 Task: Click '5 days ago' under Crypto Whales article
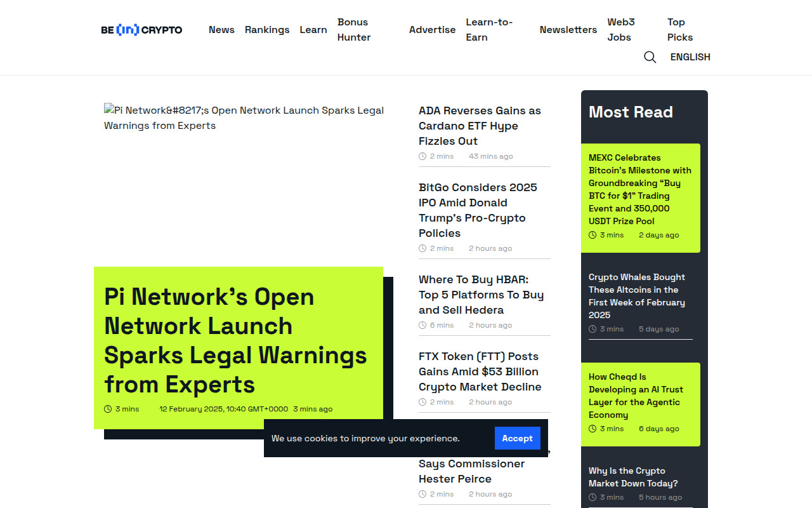pyautogui.click(x=658, y=329)
